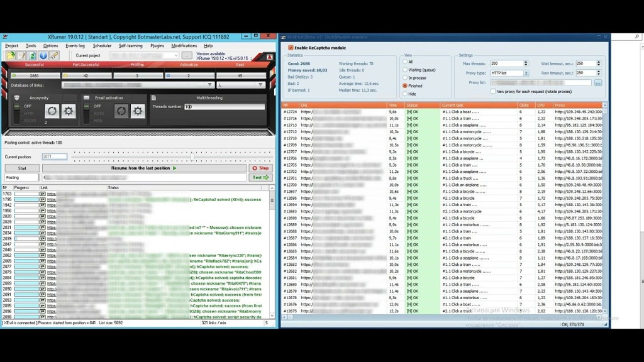Click link icon in row 1763
Image resolution: width=644 pixels, height=362 pixels.
click(42, 194)
